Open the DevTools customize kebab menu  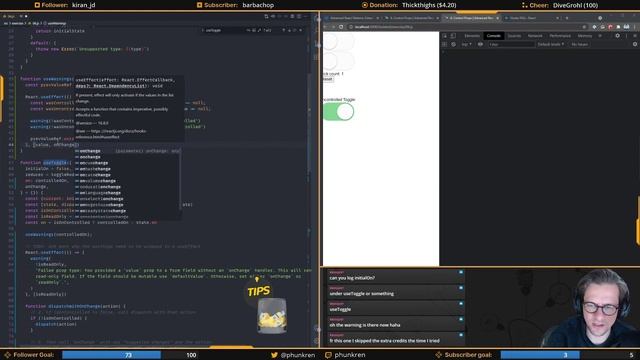click(x=626, y=36)
